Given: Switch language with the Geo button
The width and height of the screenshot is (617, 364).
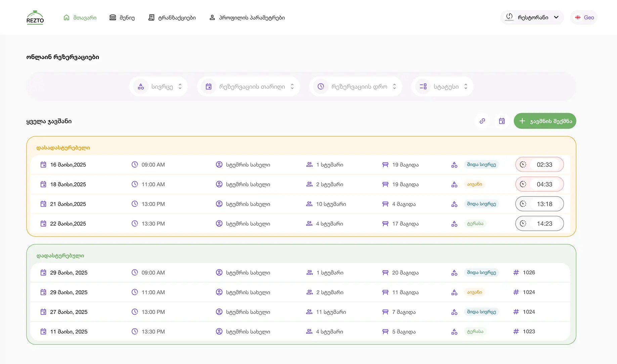Looking at the screenshot, I should point(584,17).
